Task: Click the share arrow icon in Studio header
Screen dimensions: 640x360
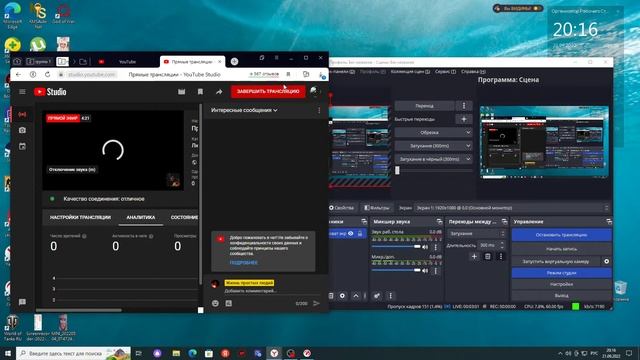Action: tap(219, 92)
